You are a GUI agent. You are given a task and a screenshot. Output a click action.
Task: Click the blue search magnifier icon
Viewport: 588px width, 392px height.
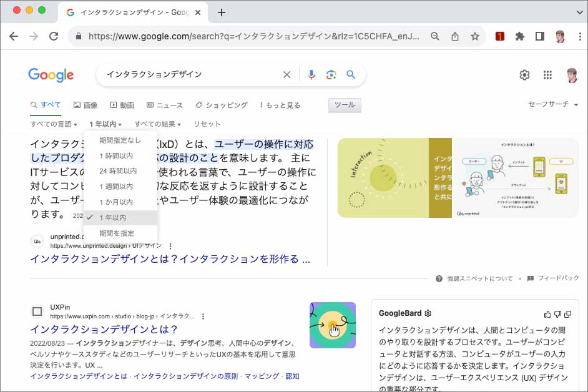[x=351, y=74]
